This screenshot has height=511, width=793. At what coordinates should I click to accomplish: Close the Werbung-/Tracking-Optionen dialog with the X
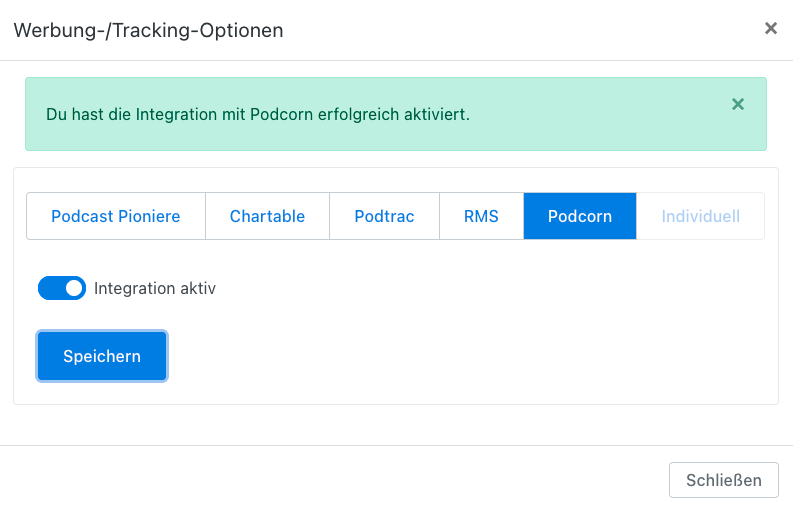click(770, 28)
